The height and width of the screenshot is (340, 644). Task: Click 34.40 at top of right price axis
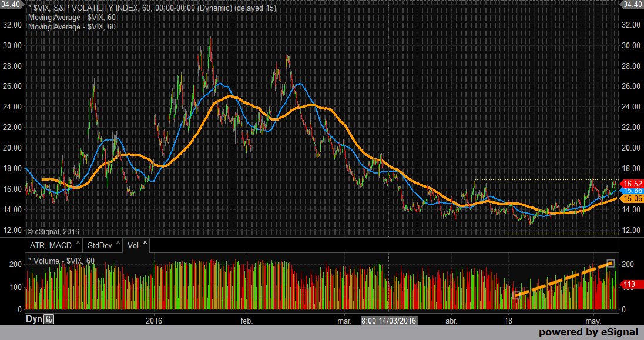632,4
